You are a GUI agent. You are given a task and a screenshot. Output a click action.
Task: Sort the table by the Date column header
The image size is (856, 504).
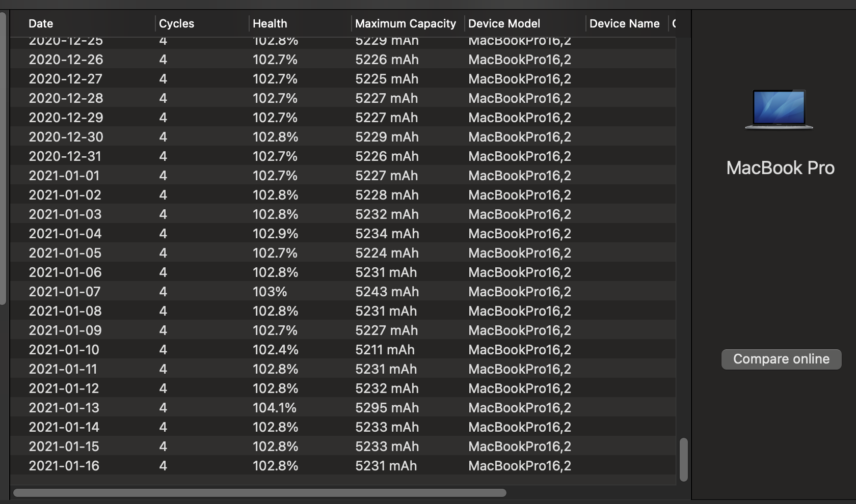[x=41, y=23]
